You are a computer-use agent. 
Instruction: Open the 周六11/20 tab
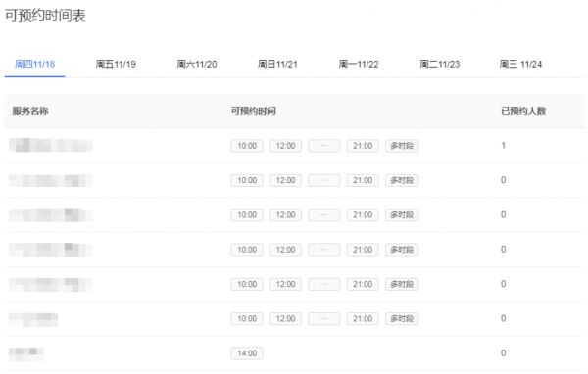tap(197, 64)
